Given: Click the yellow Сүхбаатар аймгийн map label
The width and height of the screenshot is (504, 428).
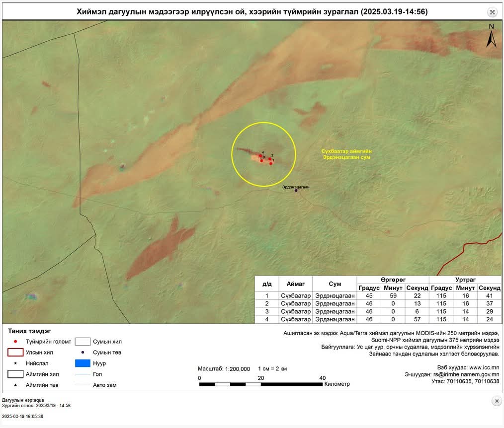Looking at the screenshot, I should (x=346, y=151).
